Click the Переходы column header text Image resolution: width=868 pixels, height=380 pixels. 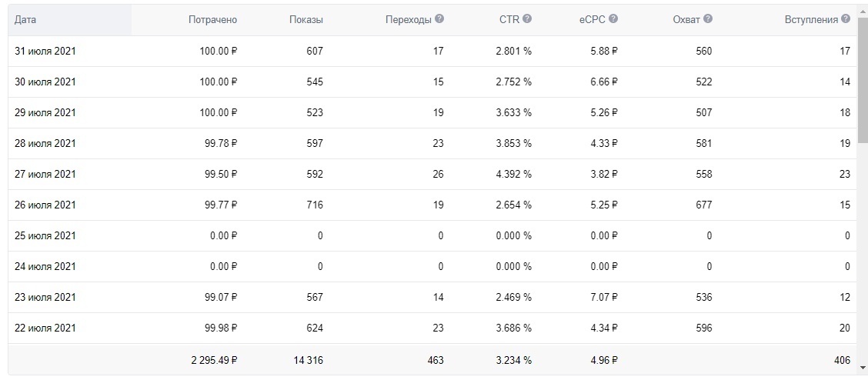click(408, 20)
